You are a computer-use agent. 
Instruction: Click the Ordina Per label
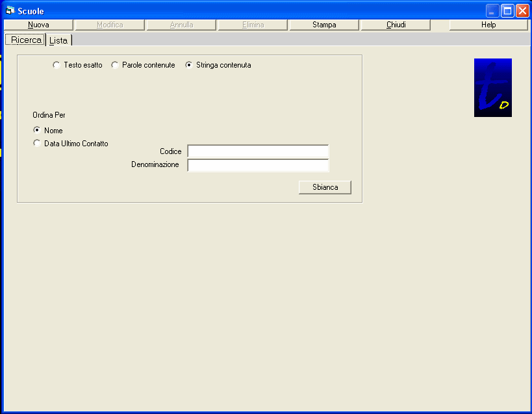point(49,115)
